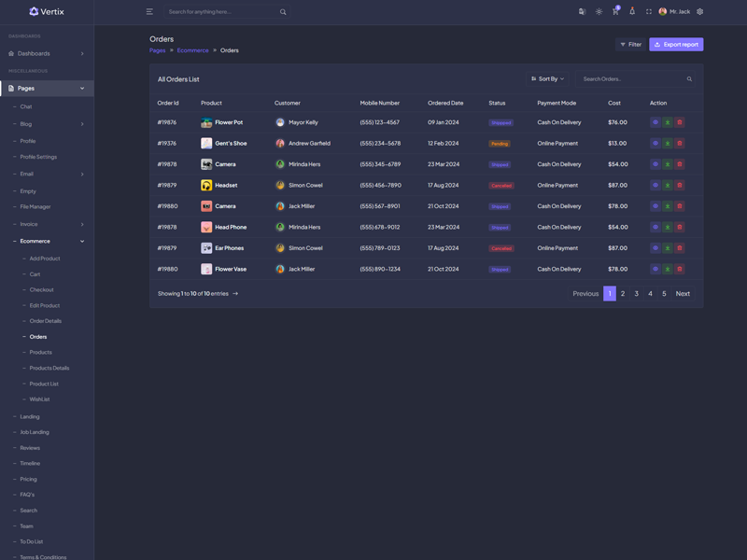Click the language translate icon
The height and width of the screenshot is (560, 747).
pyautogui.click(x=582, y=12)
